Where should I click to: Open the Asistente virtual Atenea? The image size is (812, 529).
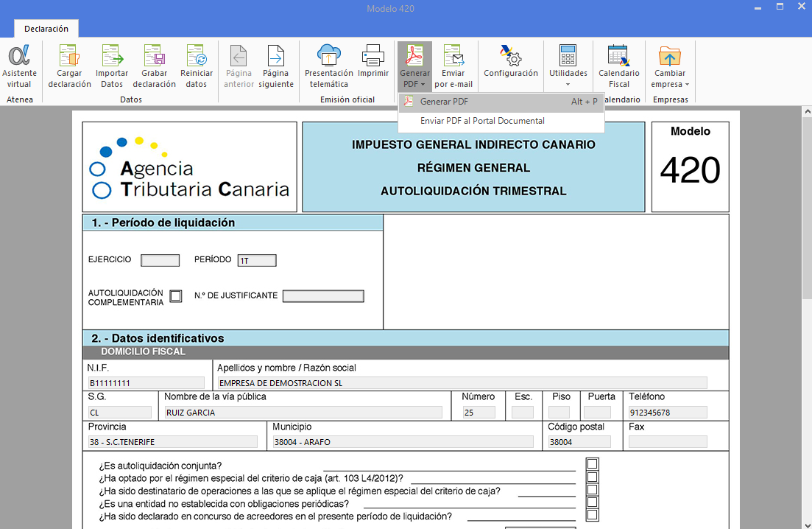pyautogui.click(x=19, y=66)
